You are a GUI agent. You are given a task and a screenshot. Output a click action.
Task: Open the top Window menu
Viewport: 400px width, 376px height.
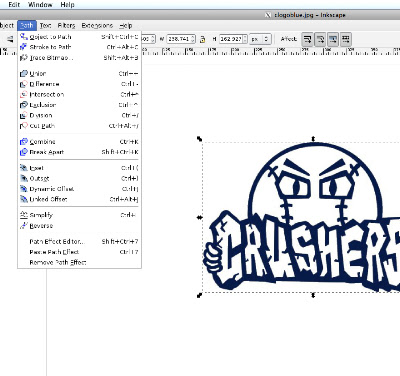point(40,5)
